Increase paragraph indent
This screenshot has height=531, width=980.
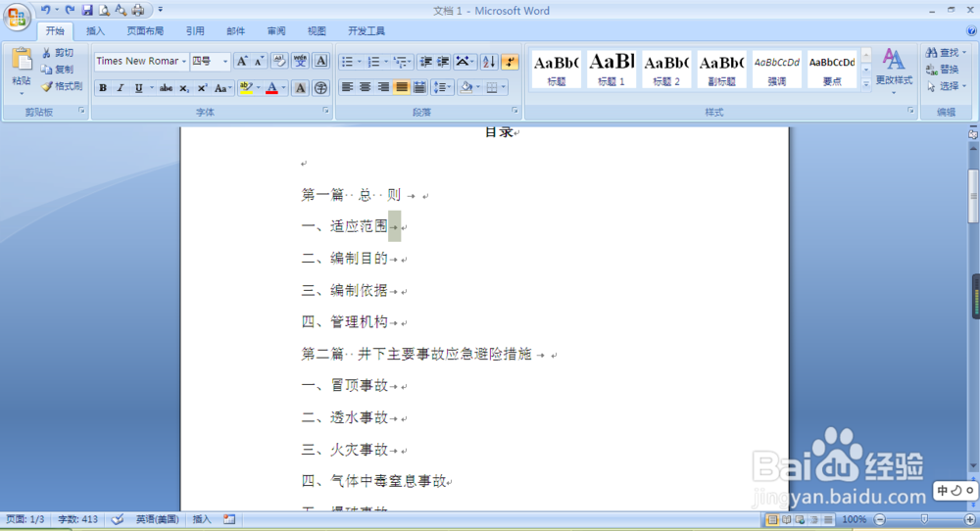pyautogui.click(x=443, y=61)
